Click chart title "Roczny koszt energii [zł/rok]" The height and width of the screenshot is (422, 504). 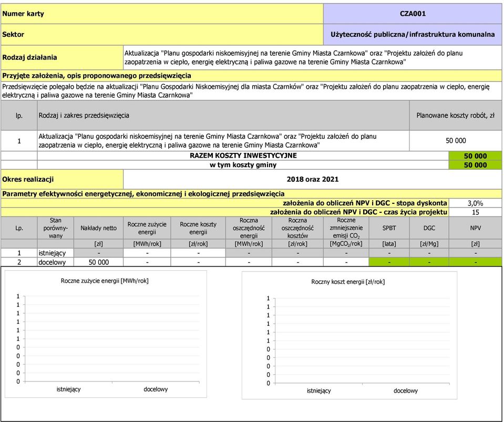(348, 282)
